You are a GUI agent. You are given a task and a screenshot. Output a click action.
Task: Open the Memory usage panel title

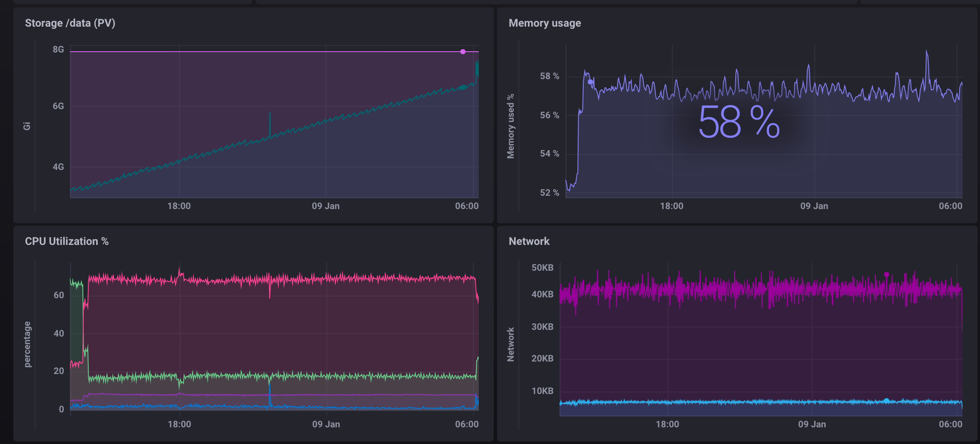coord(545,23)
